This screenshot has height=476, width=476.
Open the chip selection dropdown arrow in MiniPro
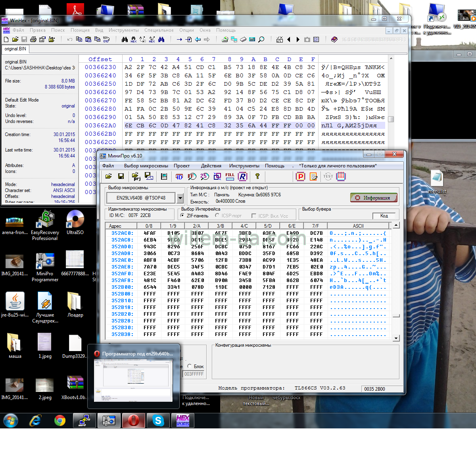[x=180, y=198]
